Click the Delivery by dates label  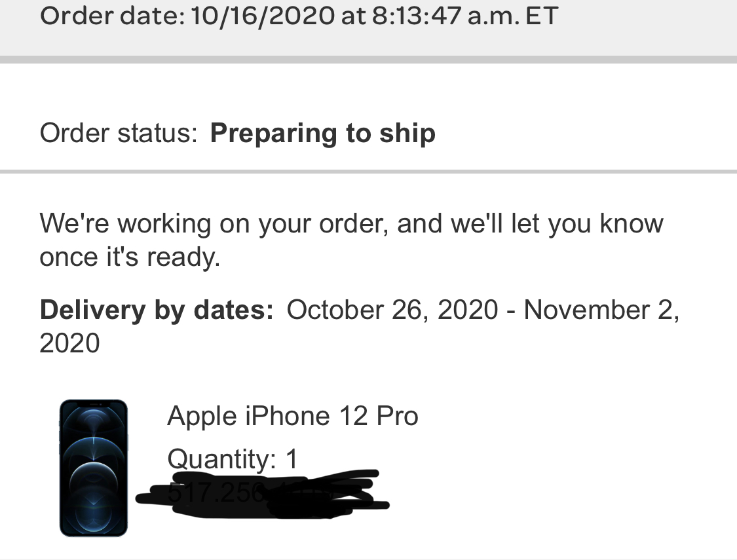(x=157, y=309)
